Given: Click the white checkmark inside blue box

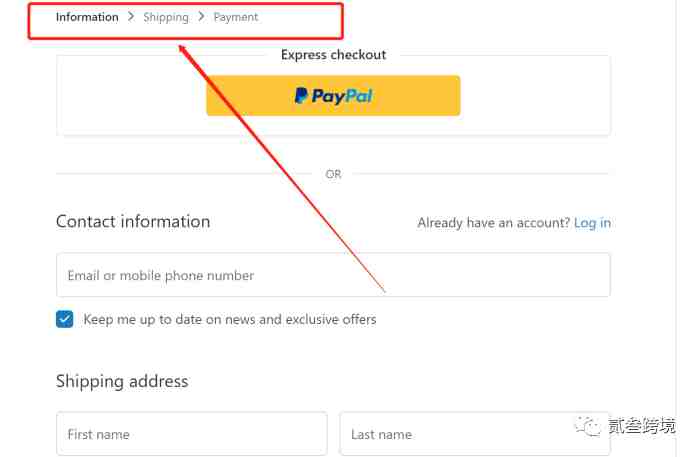Looking at the screenshot, I should tap(65, 319).
